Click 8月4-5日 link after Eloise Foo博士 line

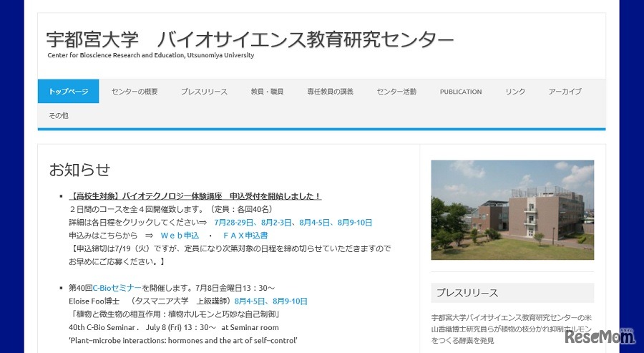[x=251, y=301]
